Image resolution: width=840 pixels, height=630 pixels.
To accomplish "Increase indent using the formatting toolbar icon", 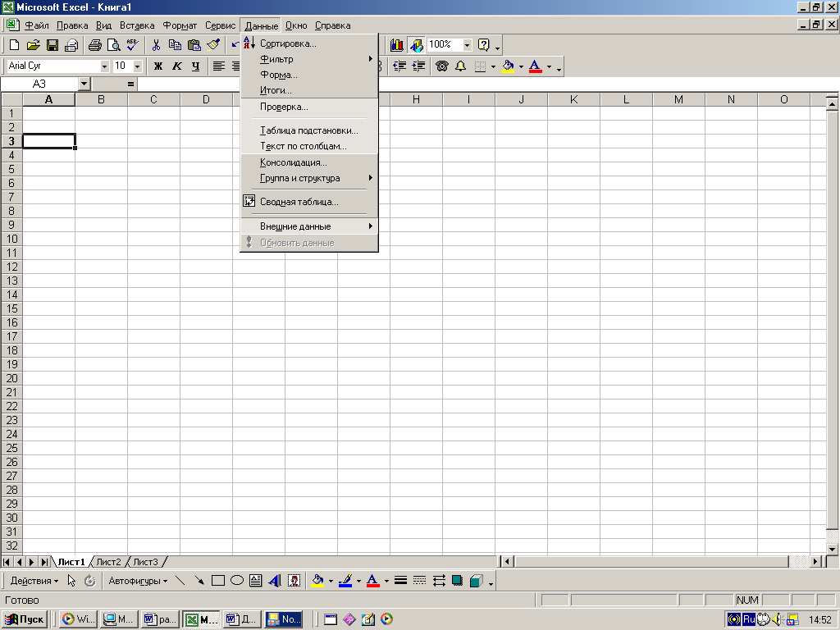I will 418,66.
